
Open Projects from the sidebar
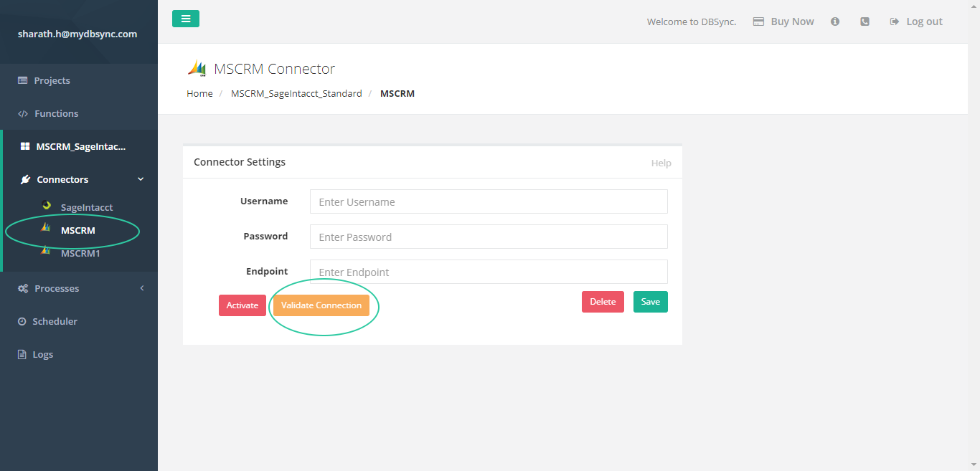pos(52,80)
